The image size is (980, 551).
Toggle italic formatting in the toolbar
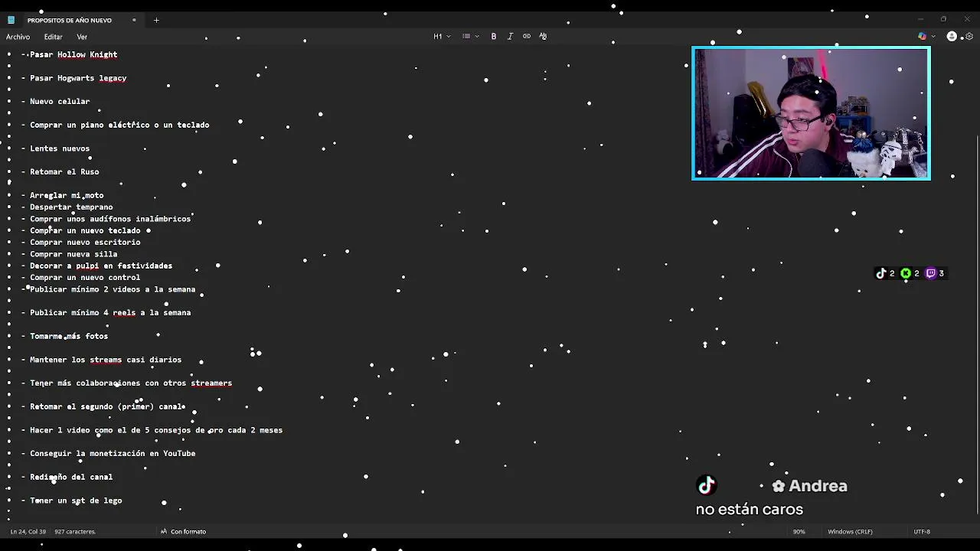coord(510,36)
